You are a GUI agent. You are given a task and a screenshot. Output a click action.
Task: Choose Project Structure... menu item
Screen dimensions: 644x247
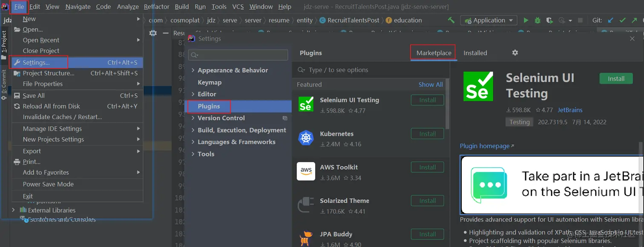tap(77, 73)
